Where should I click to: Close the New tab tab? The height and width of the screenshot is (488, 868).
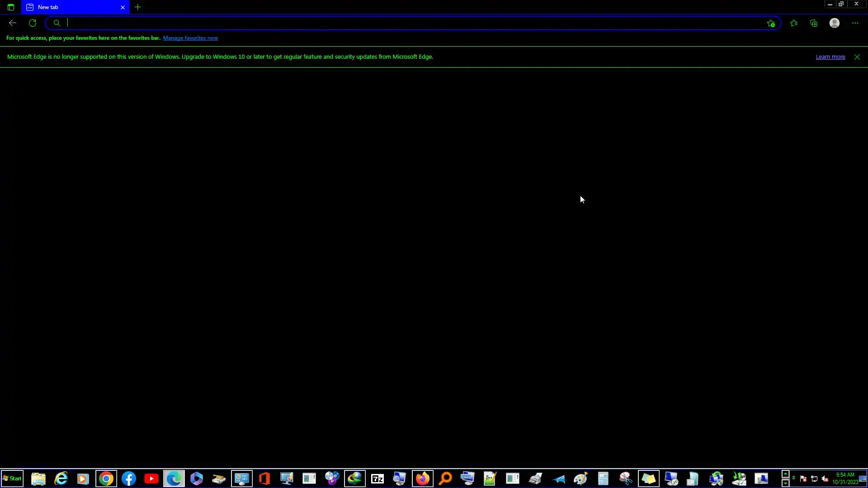point(123,7)
